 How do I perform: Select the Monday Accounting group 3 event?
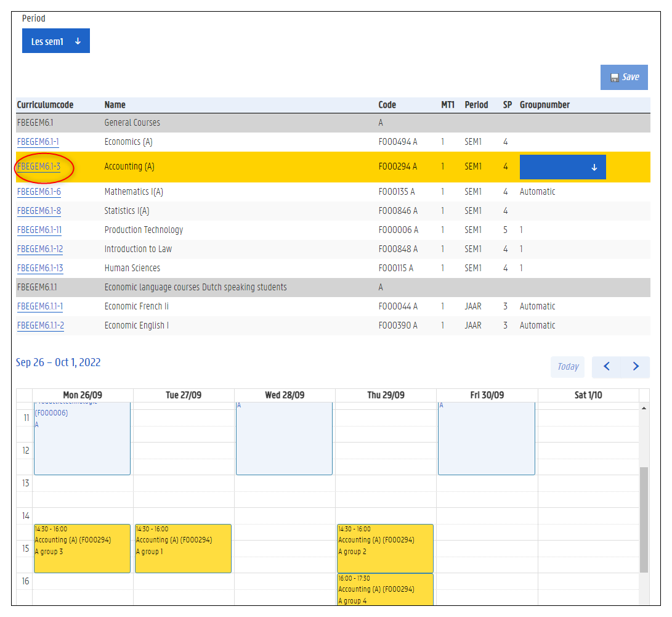tap(82, 549)
